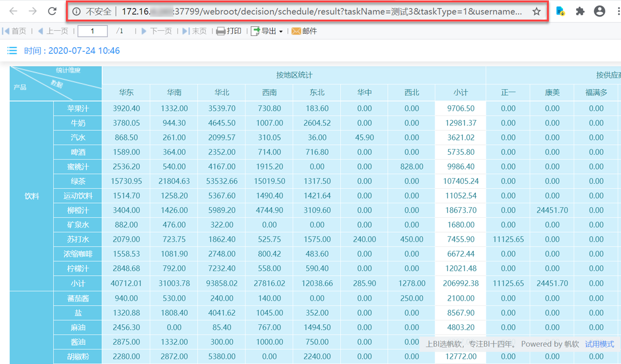Select the 绿茶 row label
Screen dimensions: 621x364
78,181
